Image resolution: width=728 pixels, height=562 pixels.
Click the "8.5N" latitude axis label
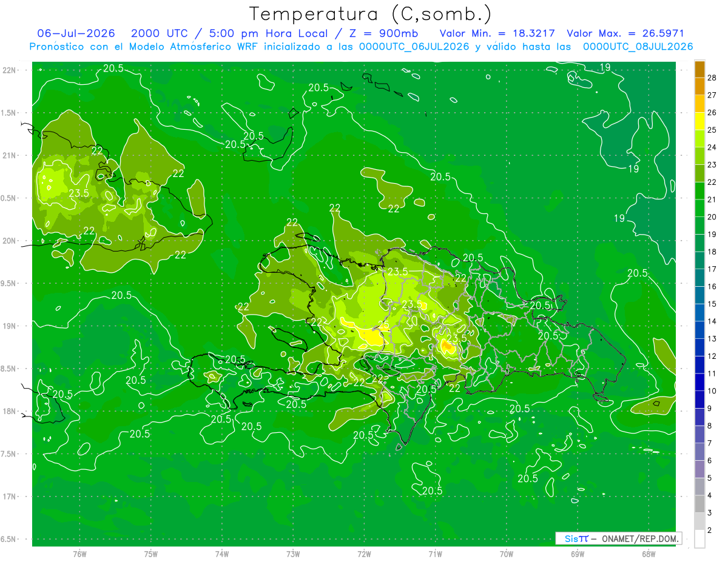point(9,369)
